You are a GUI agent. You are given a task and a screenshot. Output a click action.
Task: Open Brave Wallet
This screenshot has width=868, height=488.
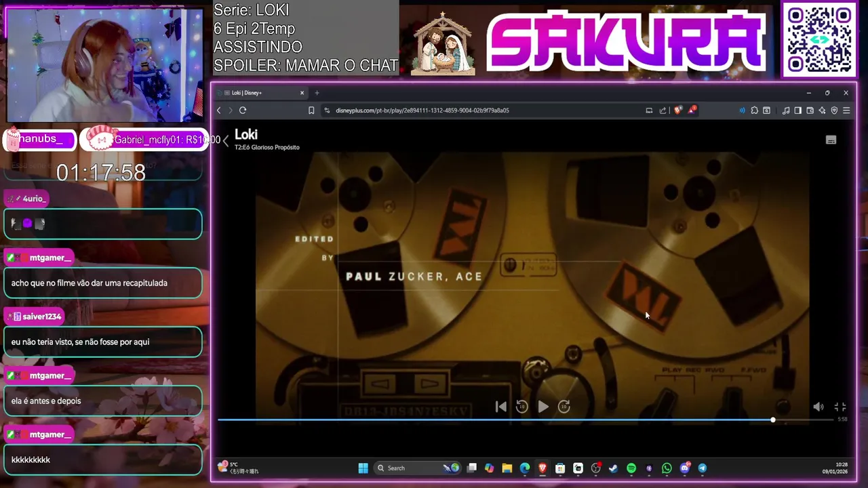(810, 110)
